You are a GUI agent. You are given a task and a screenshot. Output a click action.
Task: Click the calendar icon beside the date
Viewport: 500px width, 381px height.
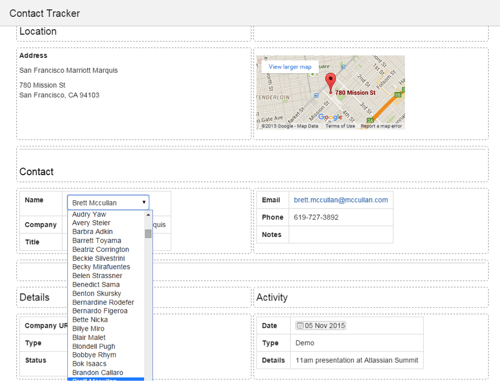tap(300, 325)
